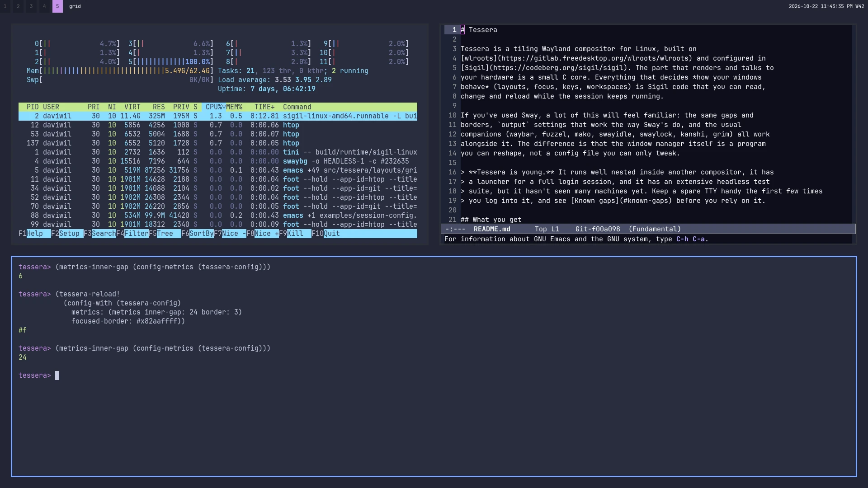868x488 pixels.
Task: Click htop Kill F9 button
Action: 295,234
